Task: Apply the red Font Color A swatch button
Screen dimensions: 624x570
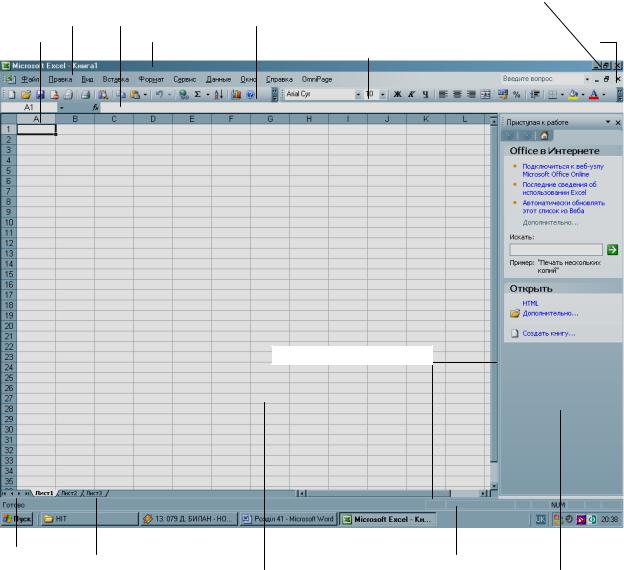Action: (593, 95)
